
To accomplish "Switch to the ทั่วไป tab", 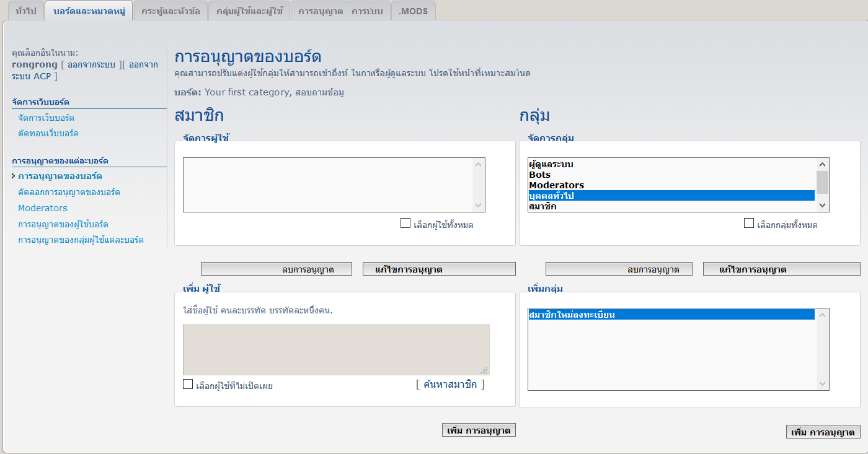I will (x=25, y=12).
